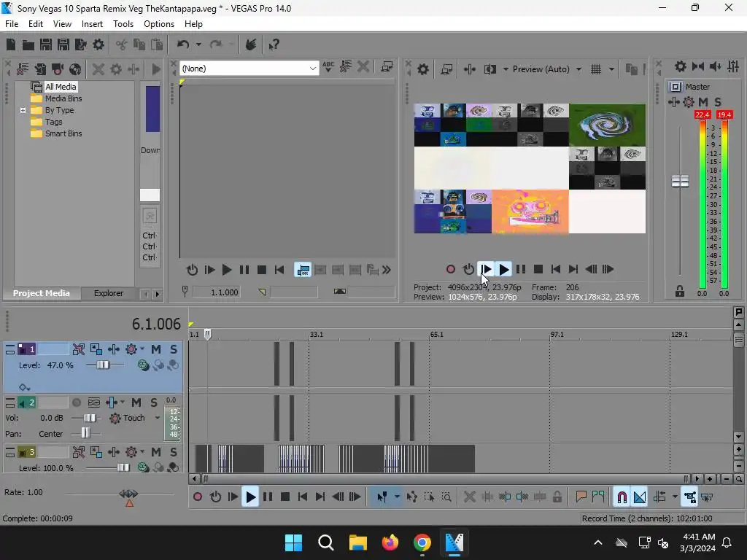Insert a region with the Region icon
747x560 pixels.
[x=598, y=497]
